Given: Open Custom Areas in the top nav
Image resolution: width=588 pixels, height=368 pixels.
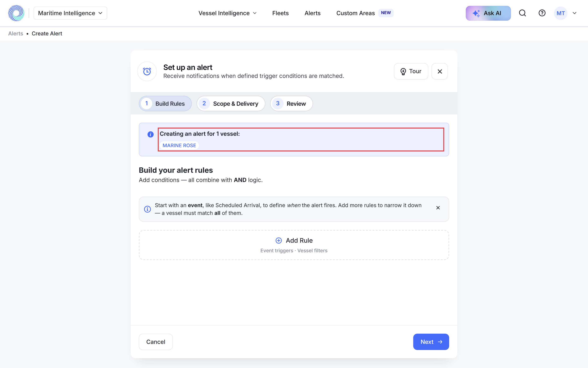Looking at the screenshot, I should point(355,13).
